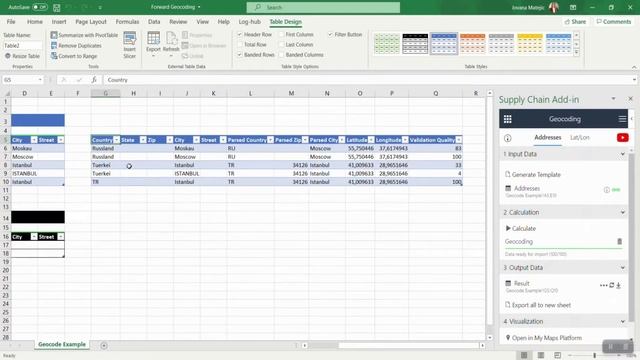Open the Log-hub ribbon tab

tap(249, 22)
